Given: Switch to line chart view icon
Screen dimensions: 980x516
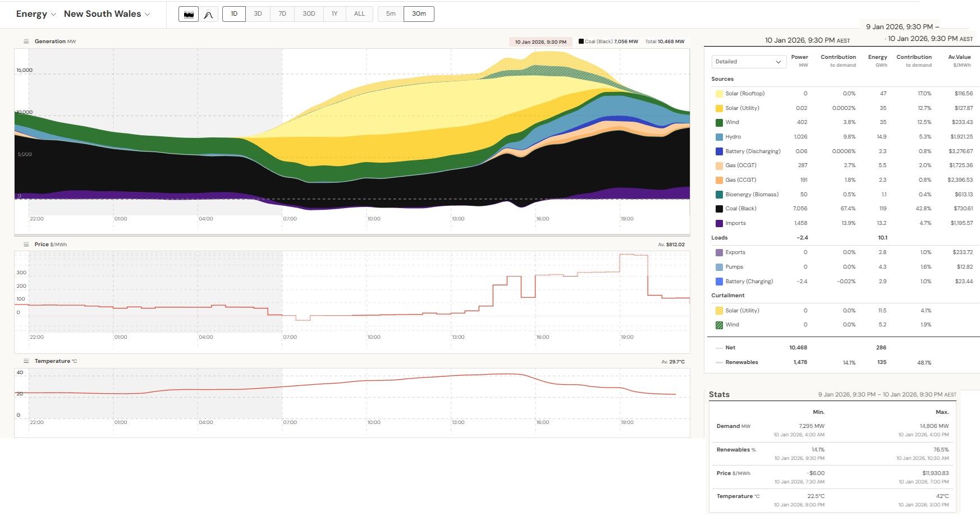Looking at the screenshot, I should click(208, 14).
